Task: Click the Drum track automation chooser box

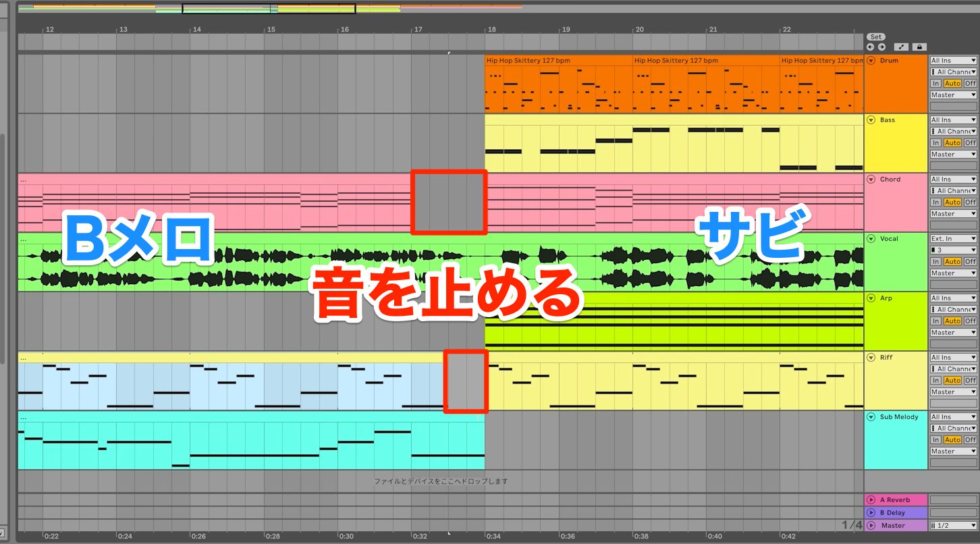Action: pos(954,107)
